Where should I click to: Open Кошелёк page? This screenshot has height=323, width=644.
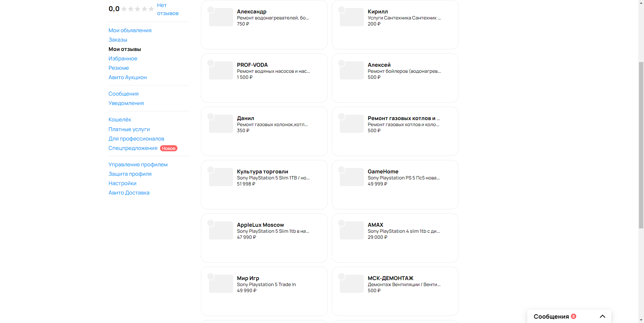[120, 119]
